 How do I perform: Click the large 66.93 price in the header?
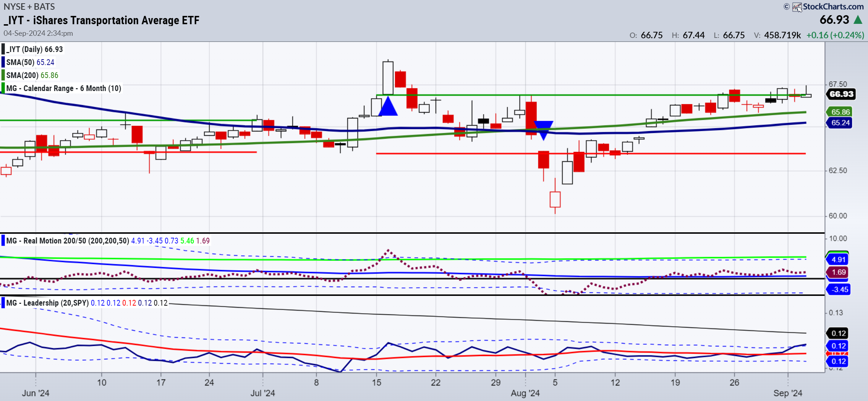tap(834, 20)
